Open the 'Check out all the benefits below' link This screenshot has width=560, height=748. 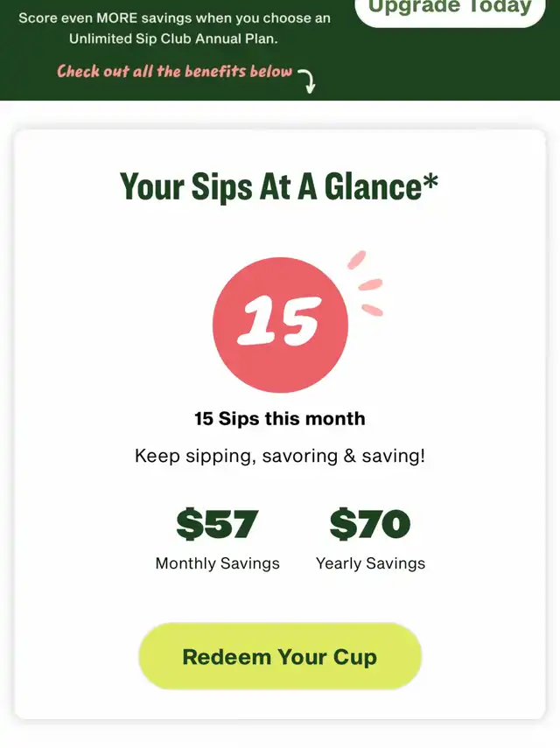tap(174, 72)
